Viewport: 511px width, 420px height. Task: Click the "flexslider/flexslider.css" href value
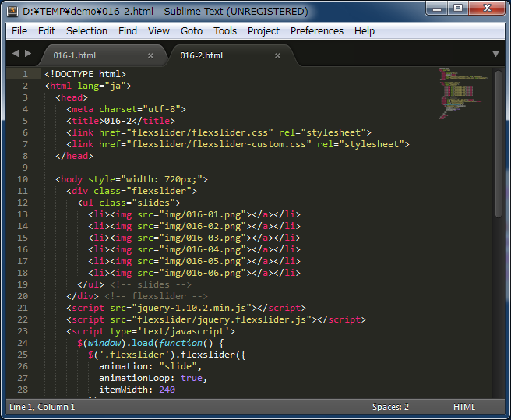pyautogui.click(x=199, y=132)
